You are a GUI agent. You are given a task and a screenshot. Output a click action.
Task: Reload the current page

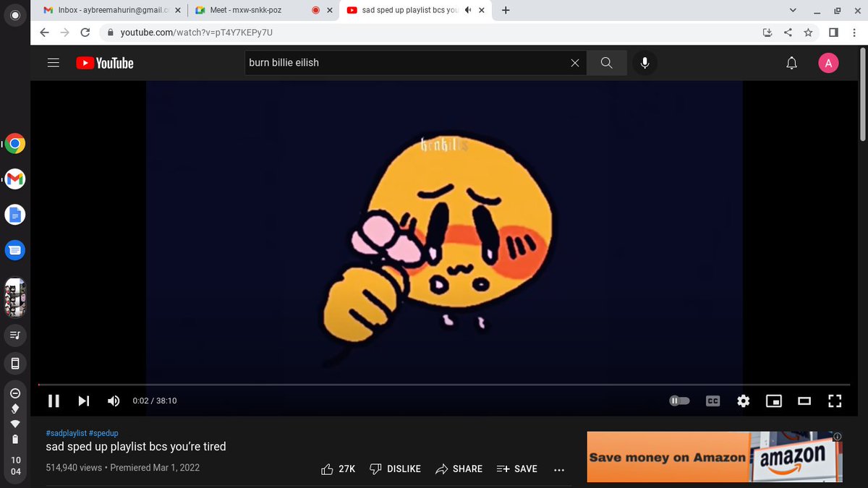85,33
